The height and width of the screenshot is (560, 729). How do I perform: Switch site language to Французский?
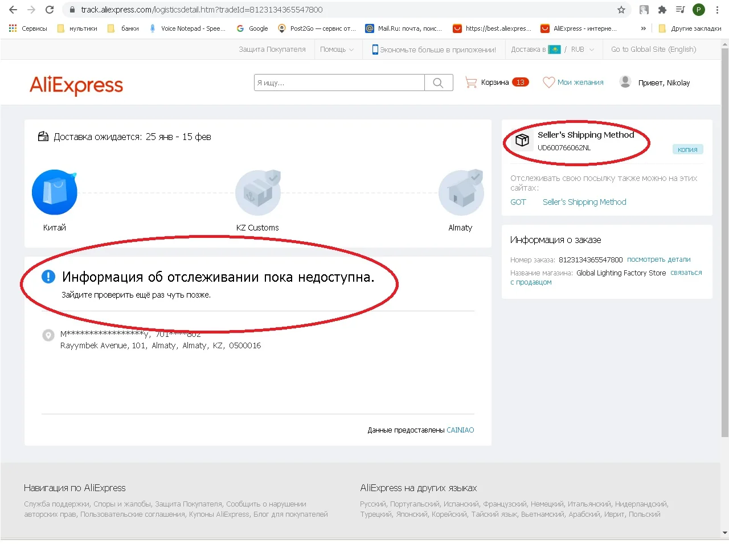pyautogui.click(x=505, y=504)
